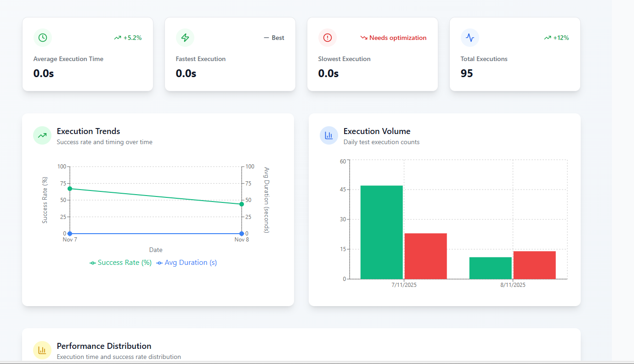Click the Date axis title in Execution Trends
The height and width of the screenshot is (364, 634).
pyautogui.click(x=156, y=250)
